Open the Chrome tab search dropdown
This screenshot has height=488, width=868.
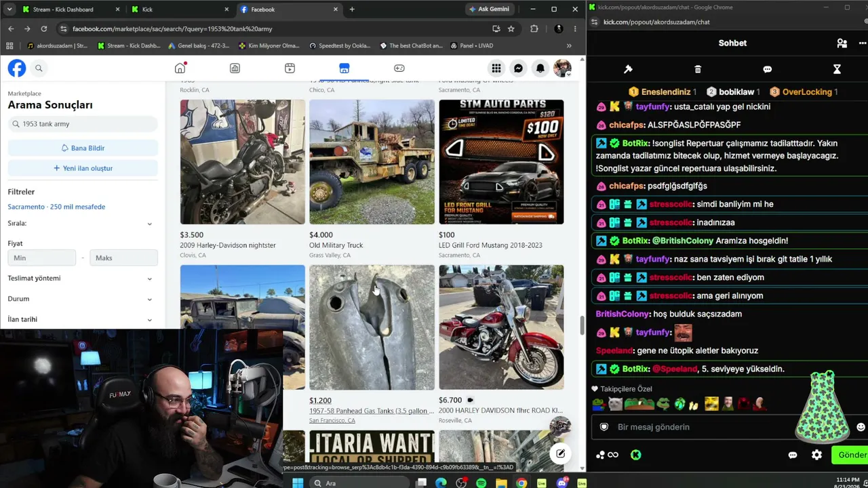tap(9, 9)
